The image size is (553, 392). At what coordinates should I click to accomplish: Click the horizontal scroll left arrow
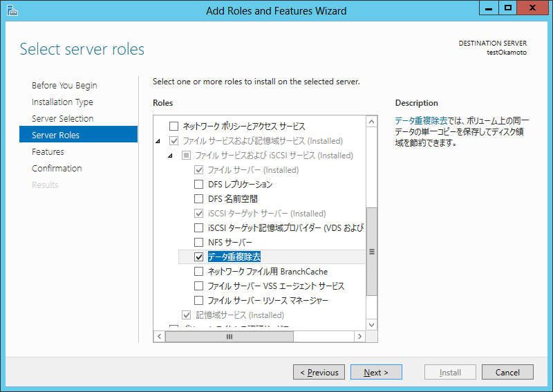(x=159, y=336)
